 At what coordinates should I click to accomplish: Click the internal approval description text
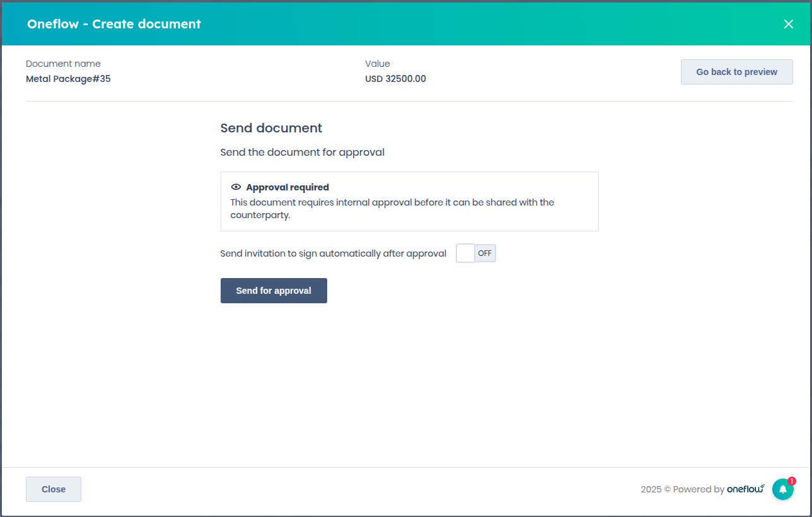click(392, 209)
